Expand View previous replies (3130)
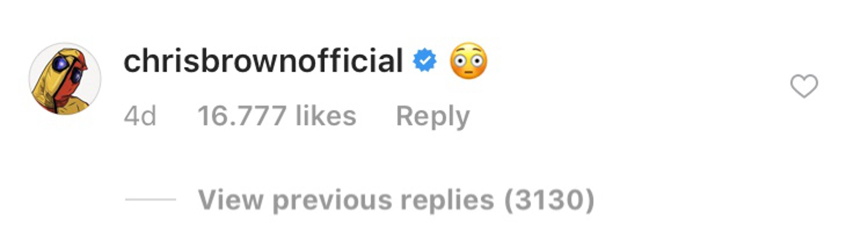868x239 pixels. (396, 200)
